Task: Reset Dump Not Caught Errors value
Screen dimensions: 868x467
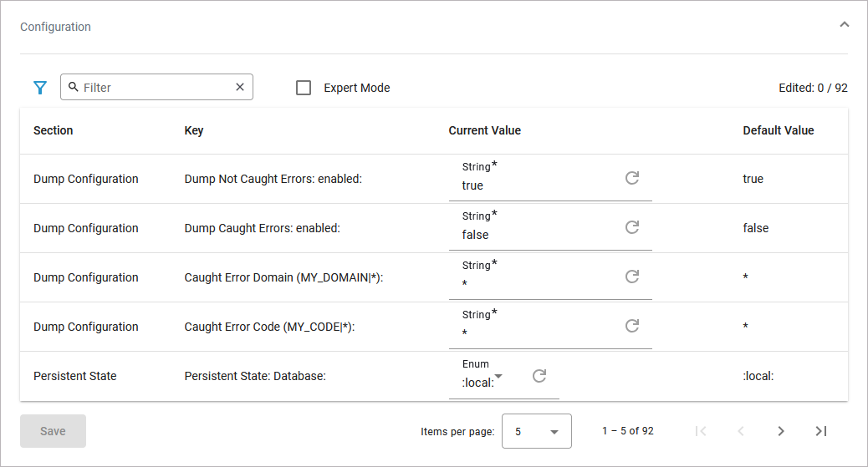Action: click(632, 178)
